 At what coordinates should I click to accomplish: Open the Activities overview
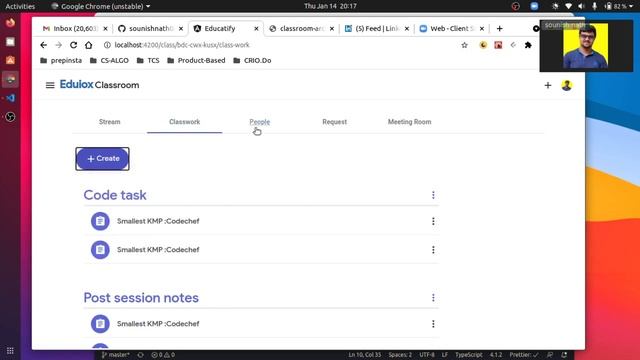(20, 6)
